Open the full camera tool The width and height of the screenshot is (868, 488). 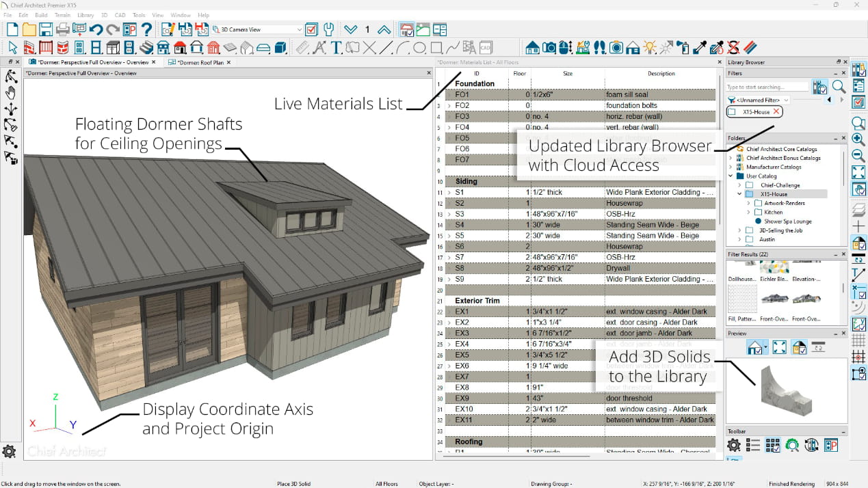549,48
